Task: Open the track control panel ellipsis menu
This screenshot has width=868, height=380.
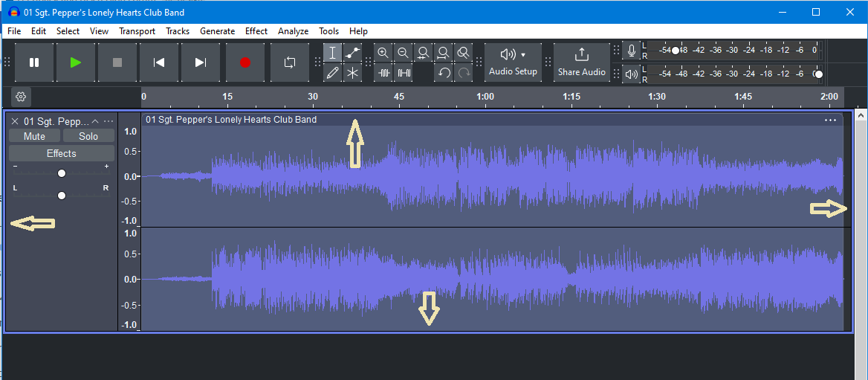Action: (108, 121)
